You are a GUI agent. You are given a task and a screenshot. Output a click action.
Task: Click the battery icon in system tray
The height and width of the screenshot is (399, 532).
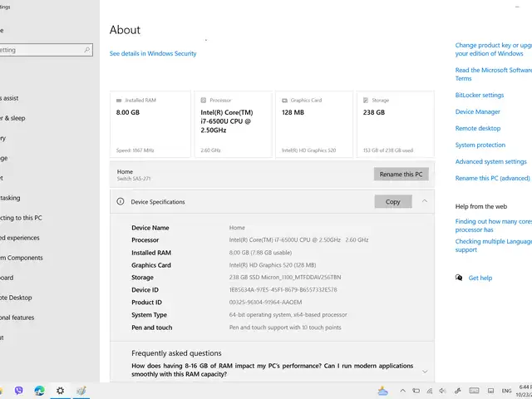pos(416,391)
